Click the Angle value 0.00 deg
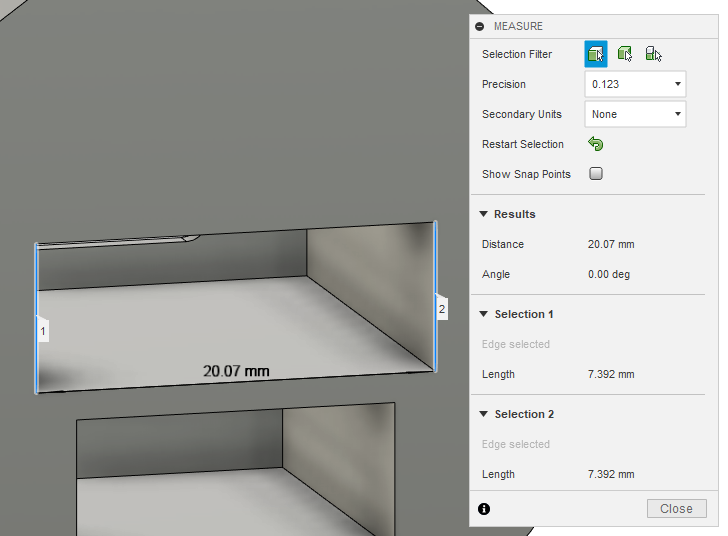This screenshot has height=536, width=728. point(609,274)
